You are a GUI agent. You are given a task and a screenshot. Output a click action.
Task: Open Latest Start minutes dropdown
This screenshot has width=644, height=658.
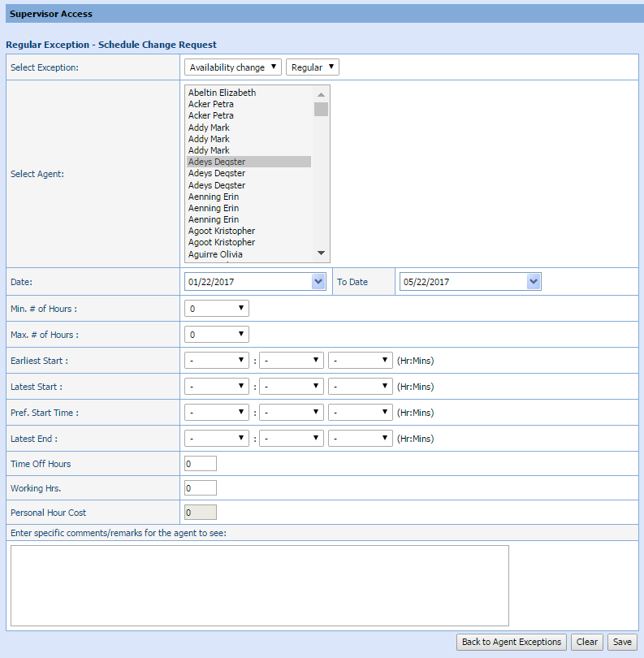tap(292, 387)
